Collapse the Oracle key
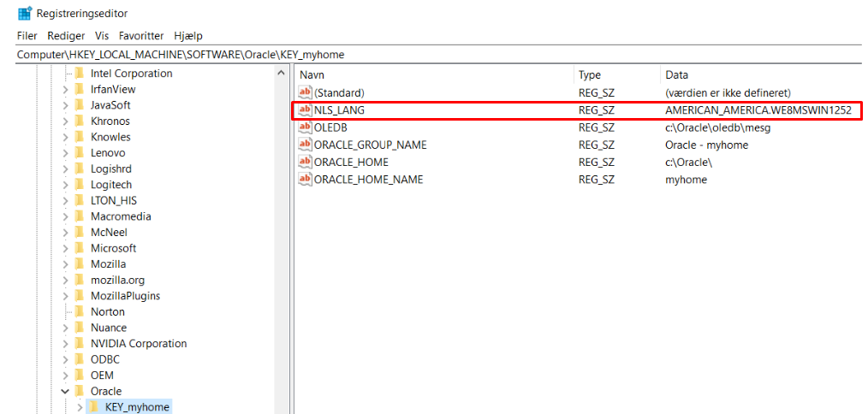Image resolution: width=868 pixels, height=414 pixels. (x=65, y=391)
